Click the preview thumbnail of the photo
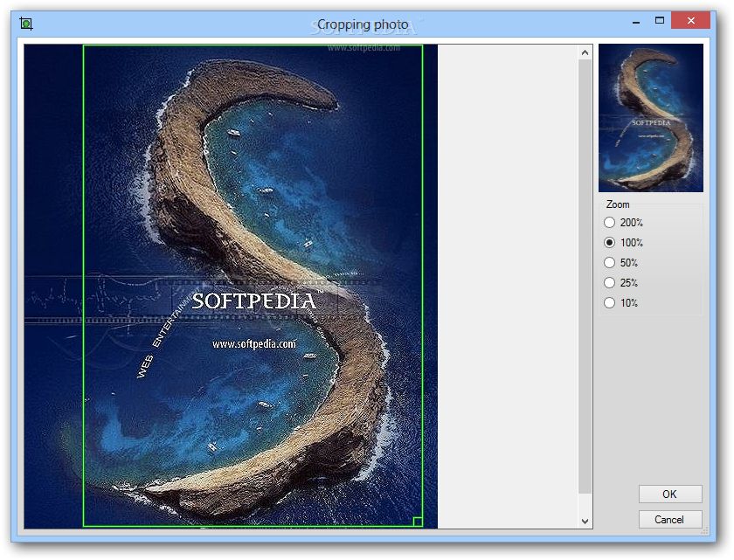This screenshot has width=734, height=560. pyautogui.click(x=651, y=118)
